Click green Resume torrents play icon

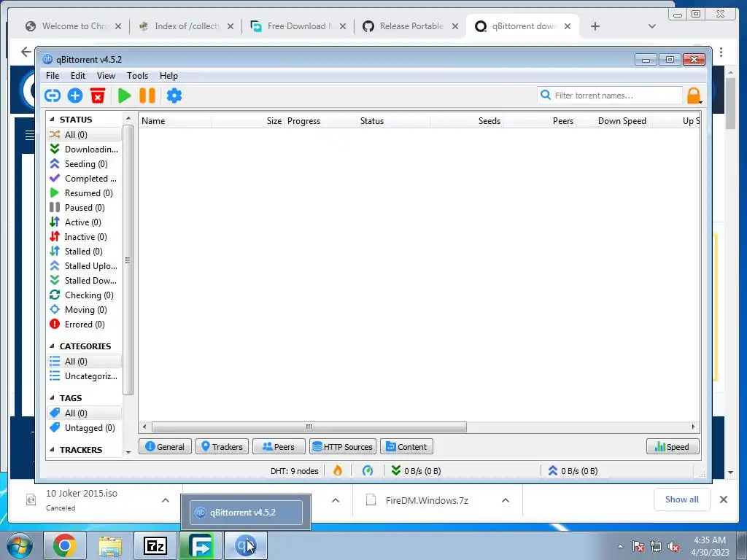point(124,96)
